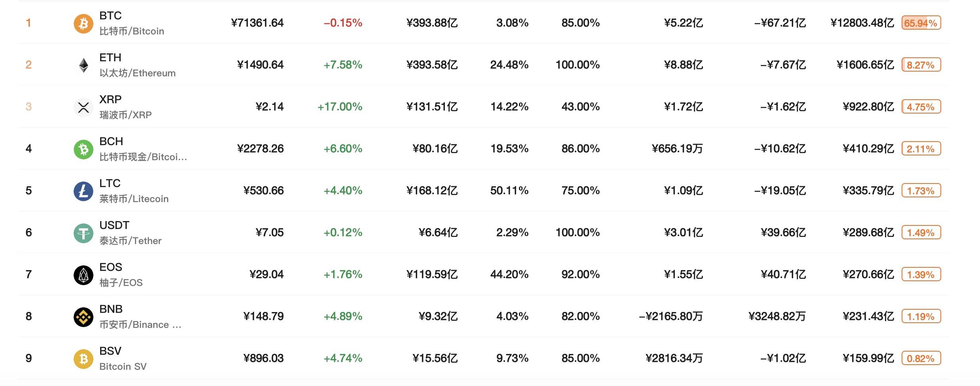This screenshot has height=386, width=980.
Task: Click the Binance BNB logo icon
Action: pyautogui.click(x=84, y=317)
